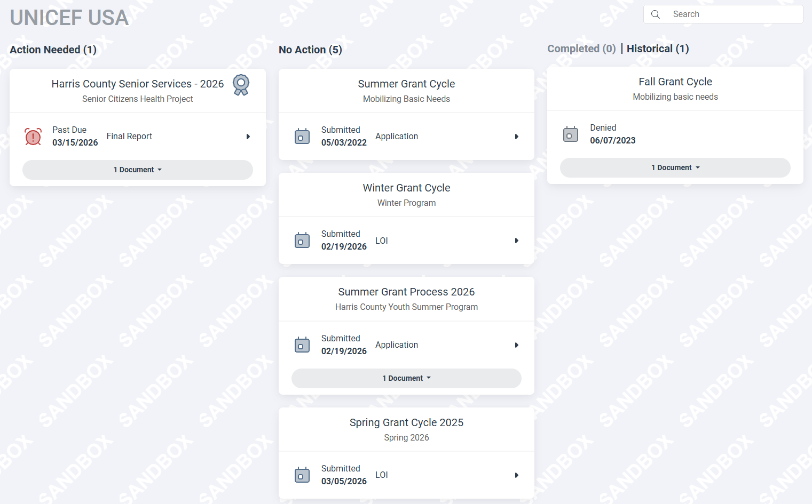
Task: Open Final Report via its arrow
Action: coord(248,137)
